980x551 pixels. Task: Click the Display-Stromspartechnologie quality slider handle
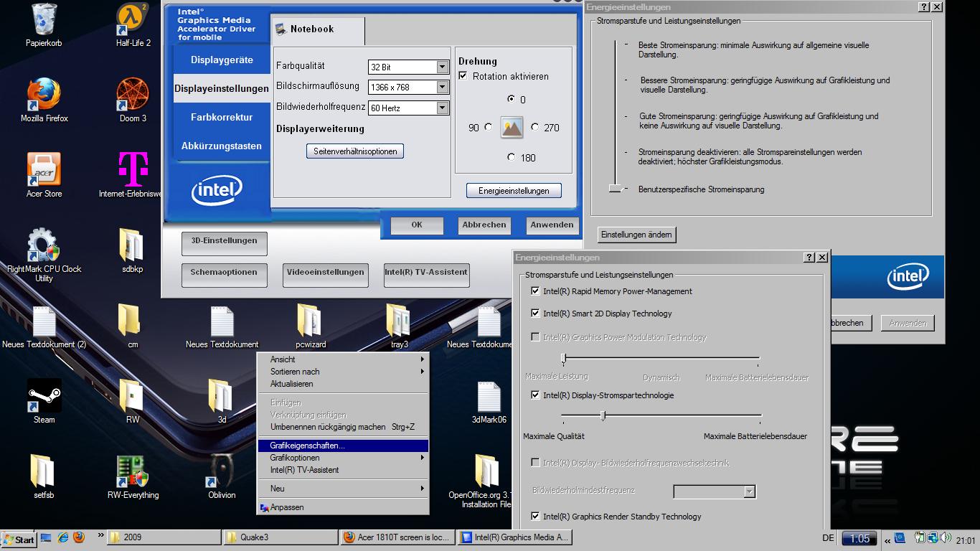603,415
